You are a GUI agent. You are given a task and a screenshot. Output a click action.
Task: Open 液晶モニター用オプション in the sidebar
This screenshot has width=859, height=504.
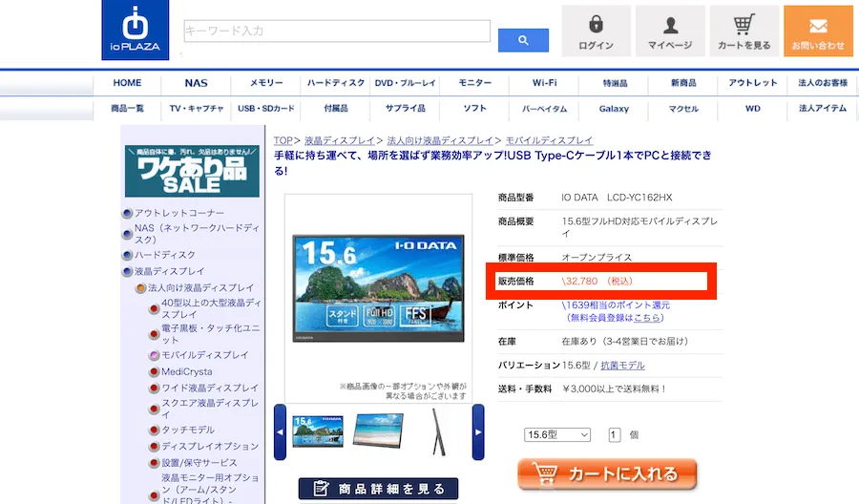210,489
